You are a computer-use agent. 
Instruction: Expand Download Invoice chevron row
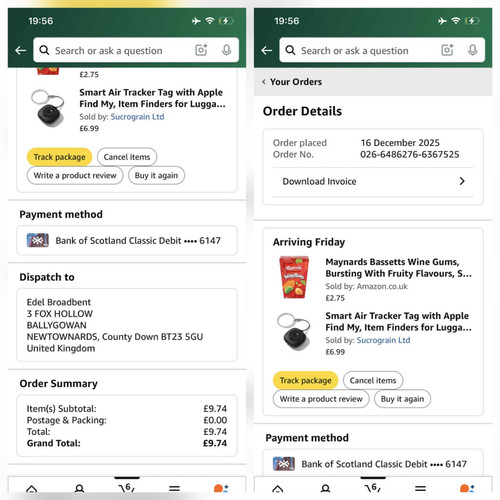click(373, 181)
